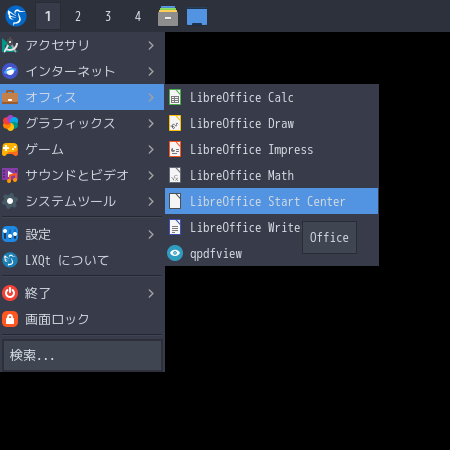This screenshot has width=450, height=450.
Task: Click the orange Impress presentation icon
Action: point(175,149)
